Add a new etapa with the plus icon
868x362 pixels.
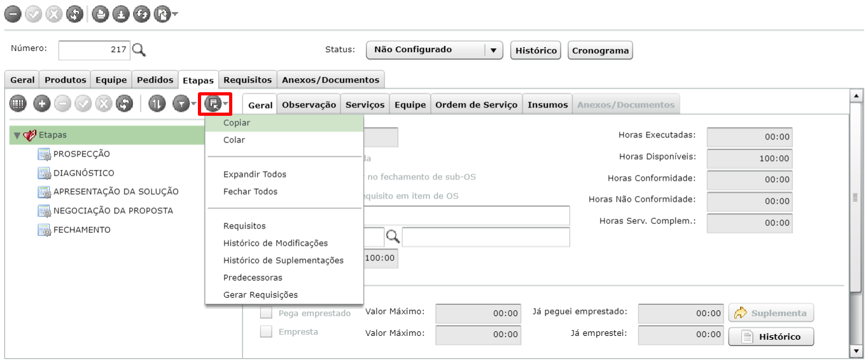(42, 103)
